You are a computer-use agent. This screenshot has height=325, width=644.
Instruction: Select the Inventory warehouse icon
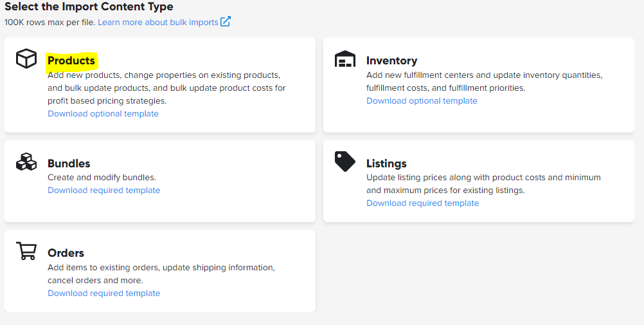(345, 59)
